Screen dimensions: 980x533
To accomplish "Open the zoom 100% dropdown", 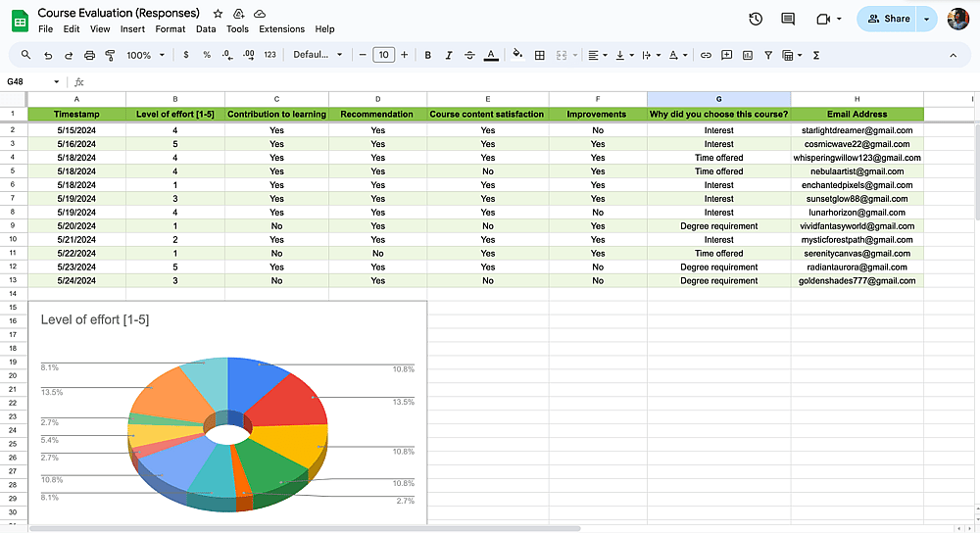I will point(145,55).
